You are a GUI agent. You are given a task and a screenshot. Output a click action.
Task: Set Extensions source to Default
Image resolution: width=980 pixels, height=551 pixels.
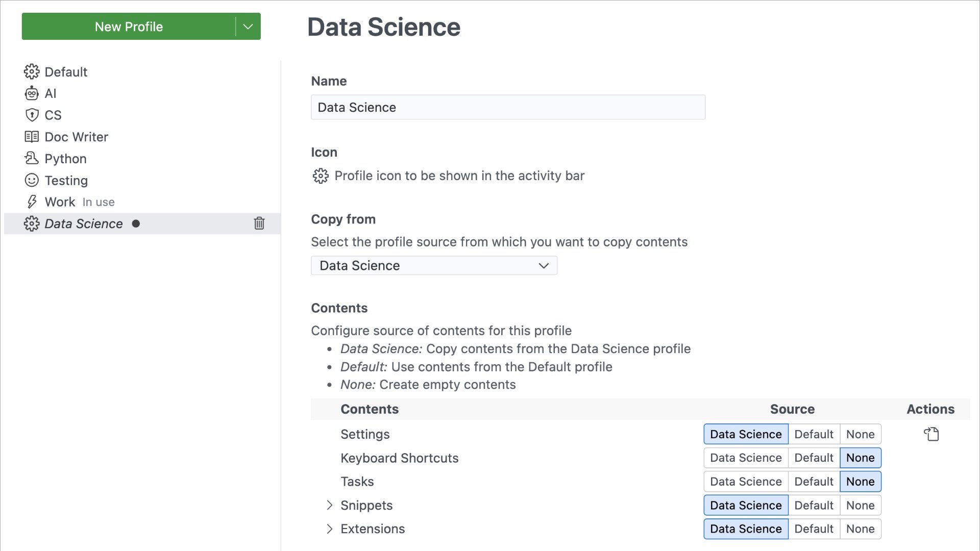814,529
